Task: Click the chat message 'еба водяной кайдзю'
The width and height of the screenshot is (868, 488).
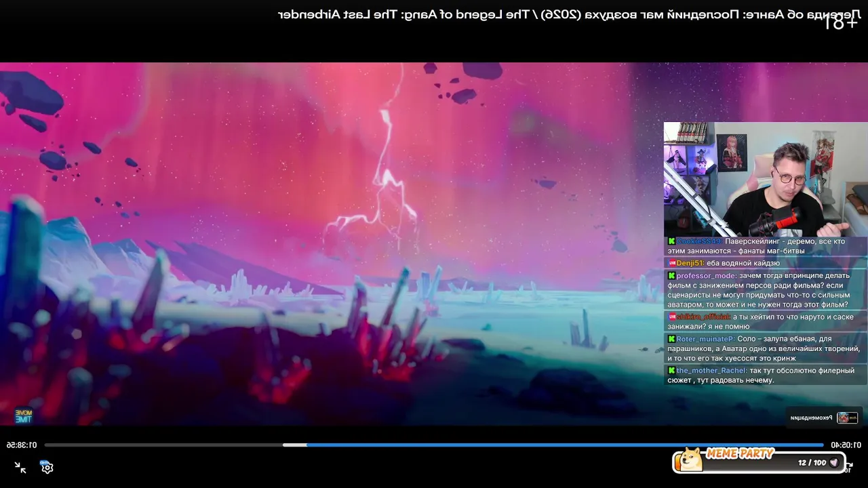Action: pos(743,263)
